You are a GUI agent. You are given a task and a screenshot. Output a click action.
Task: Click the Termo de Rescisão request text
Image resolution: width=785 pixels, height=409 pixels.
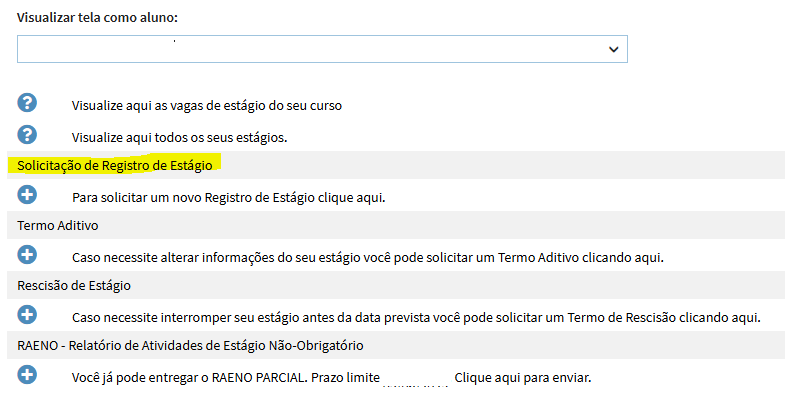[416, 318]
